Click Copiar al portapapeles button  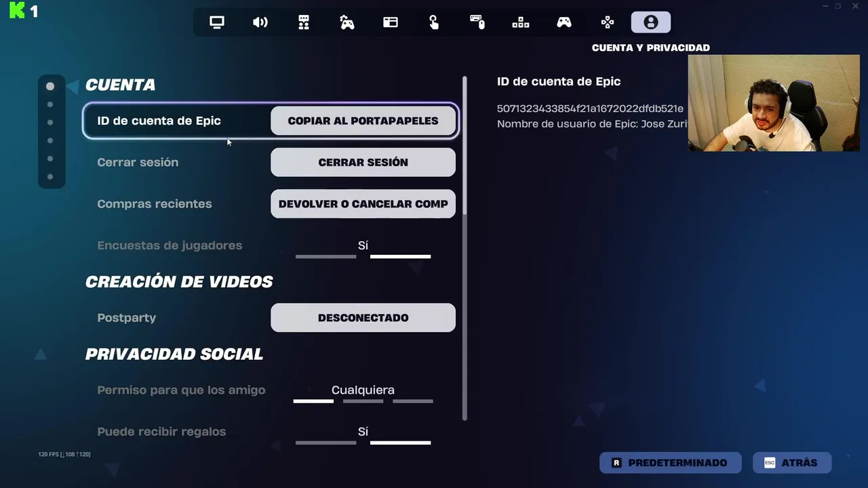click(x=363, y=121)
